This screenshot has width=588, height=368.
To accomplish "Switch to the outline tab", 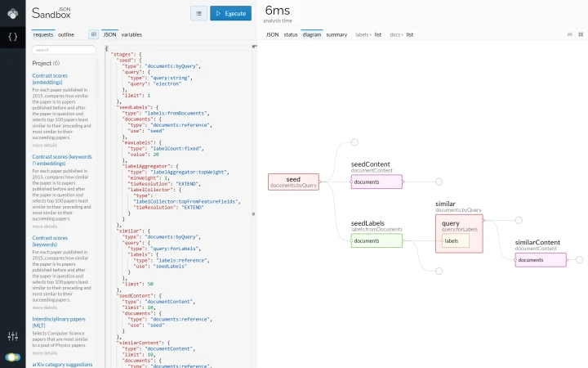I will 66,34.
